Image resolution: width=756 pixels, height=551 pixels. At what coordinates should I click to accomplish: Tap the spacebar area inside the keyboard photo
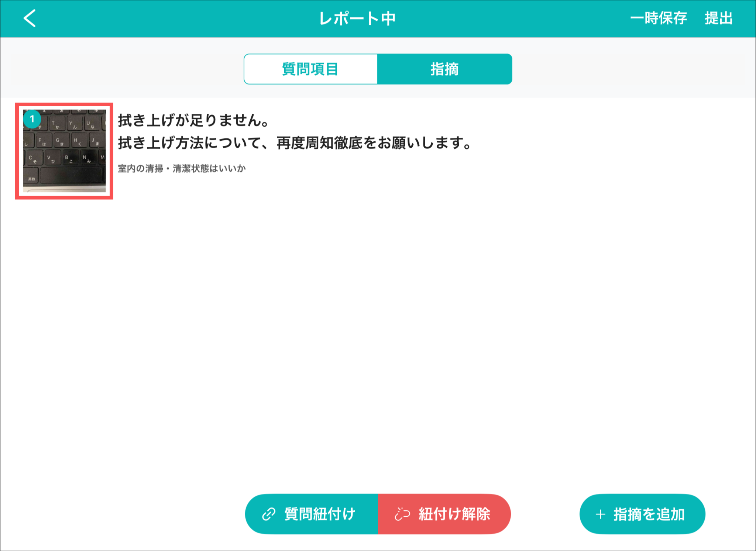[71, 175]
